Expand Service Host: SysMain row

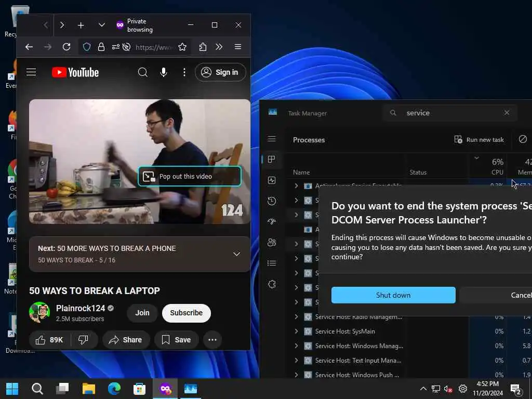click(x=296, y=331)
